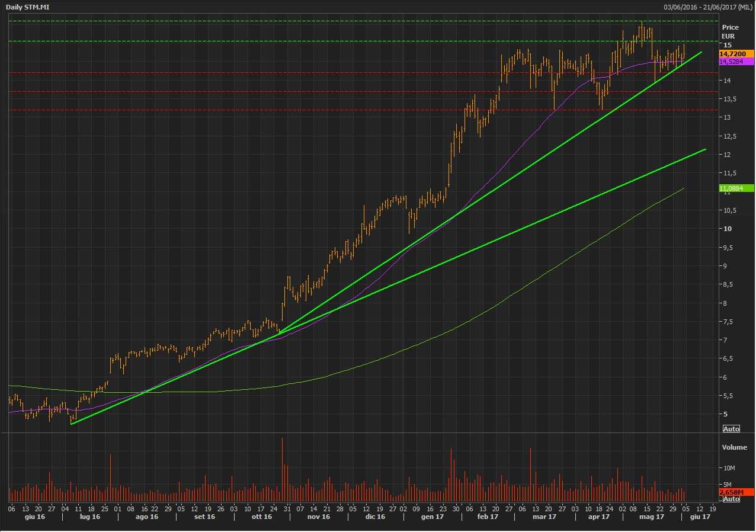Click the lug 16 month label

coord(89,517)
